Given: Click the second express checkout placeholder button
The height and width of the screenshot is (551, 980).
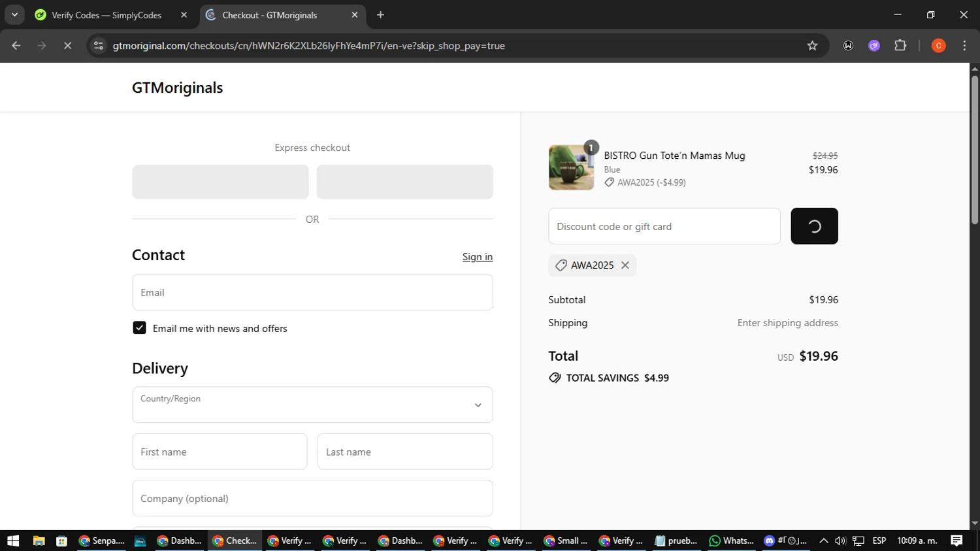Looking at the screenshot, I should pos(405,182).
